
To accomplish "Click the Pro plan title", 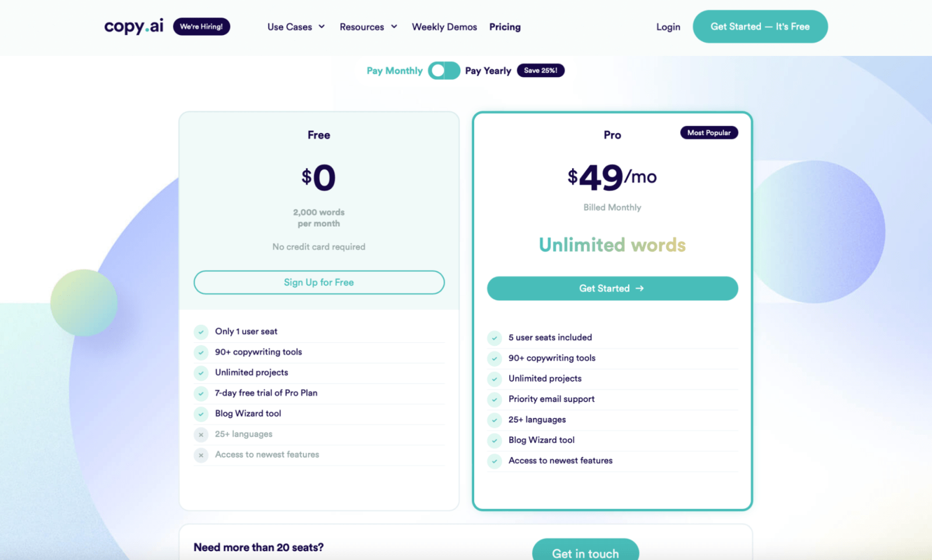I will click(612, 135).
